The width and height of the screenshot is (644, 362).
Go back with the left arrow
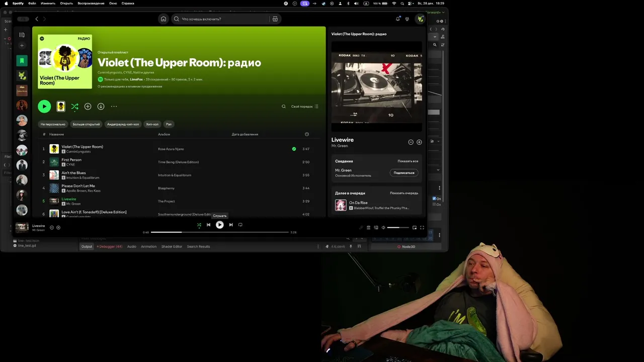pyautogui.click(x=36, y=19)
